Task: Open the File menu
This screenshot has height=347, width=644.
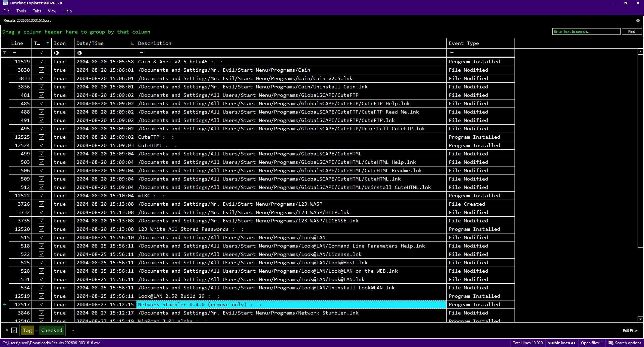Action: click(6, 11)
